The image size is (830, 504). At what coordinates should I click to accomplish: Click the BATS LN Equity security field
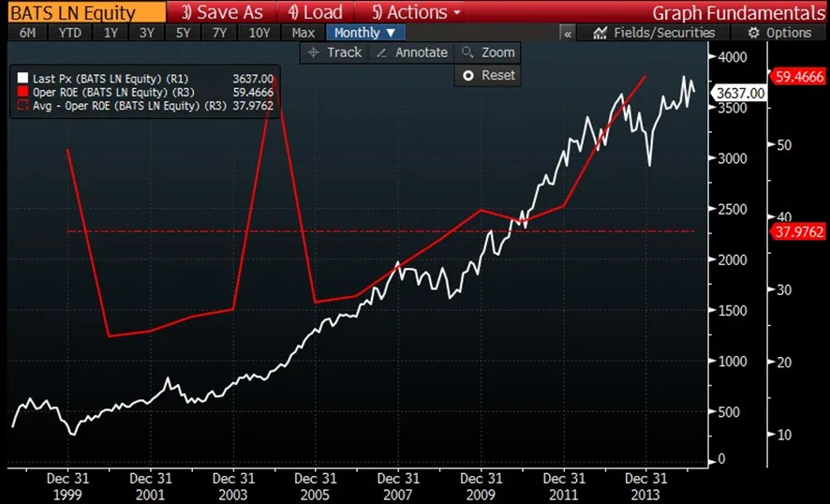tap(72, 12)
